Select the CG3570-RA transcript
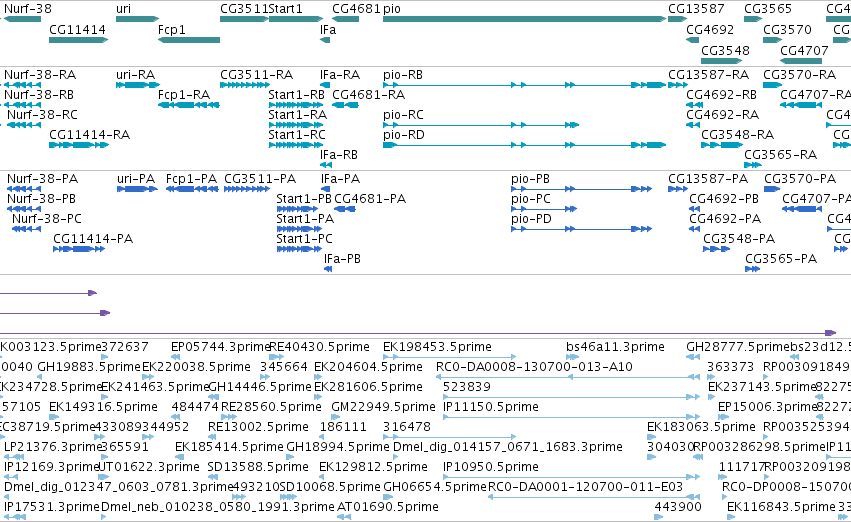 coord(772,85)
